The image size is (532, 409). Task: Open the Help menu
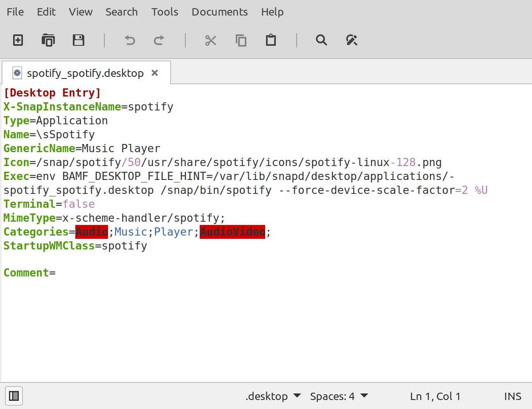273,12
